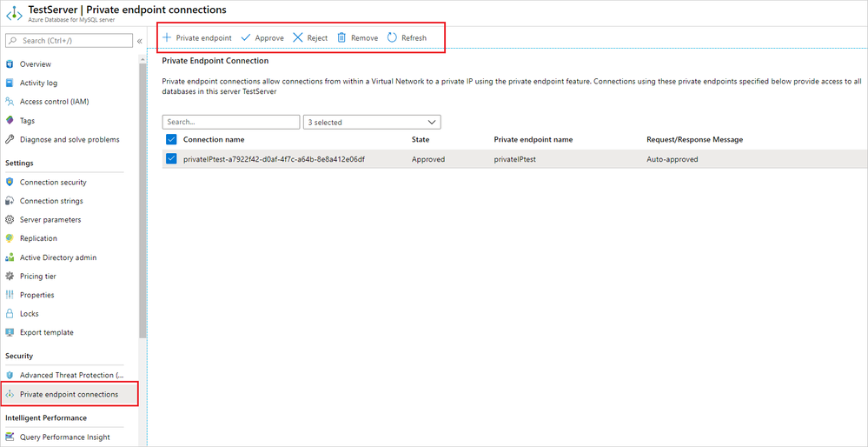The image size is (868, 447).
Task: Click the Server parameters gear icon
Action: [10, 220]
